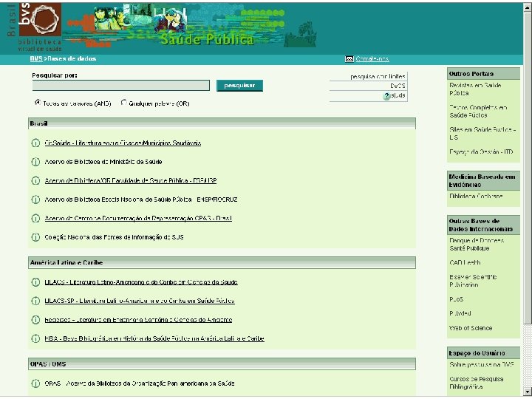Click the Saúde Pública banner title

point(207,39)
